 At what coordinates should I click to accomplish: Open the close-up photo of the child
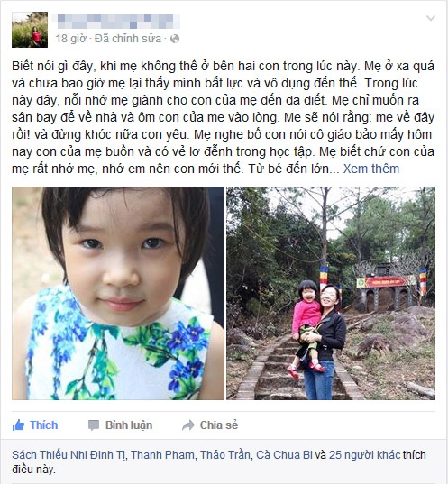tap(118, 293)
